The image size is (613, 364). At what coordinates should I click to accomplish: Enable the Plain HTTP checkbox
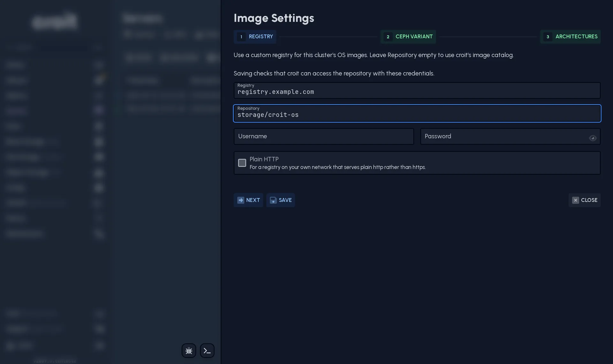point(242,163)
